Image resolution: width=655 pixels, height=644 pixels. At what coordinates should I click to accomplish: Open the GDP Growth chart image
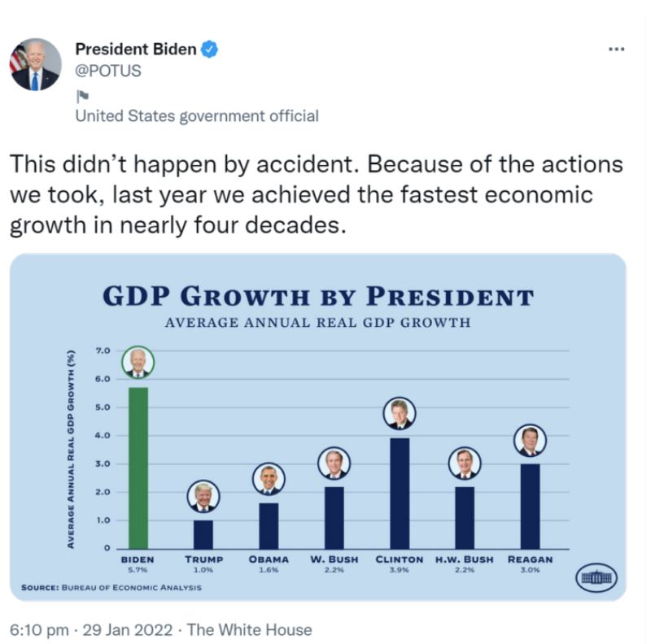[318, 427]
